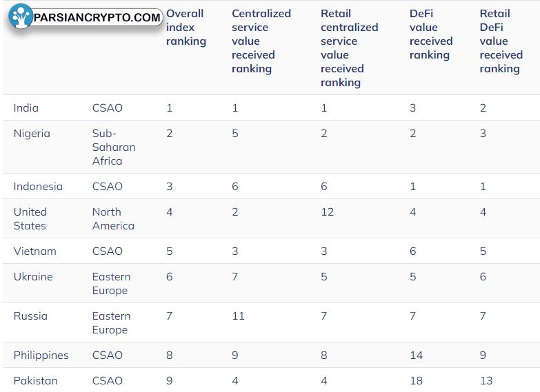Click the Ukraine country cell
540x392 pixels.
point(33,276)
